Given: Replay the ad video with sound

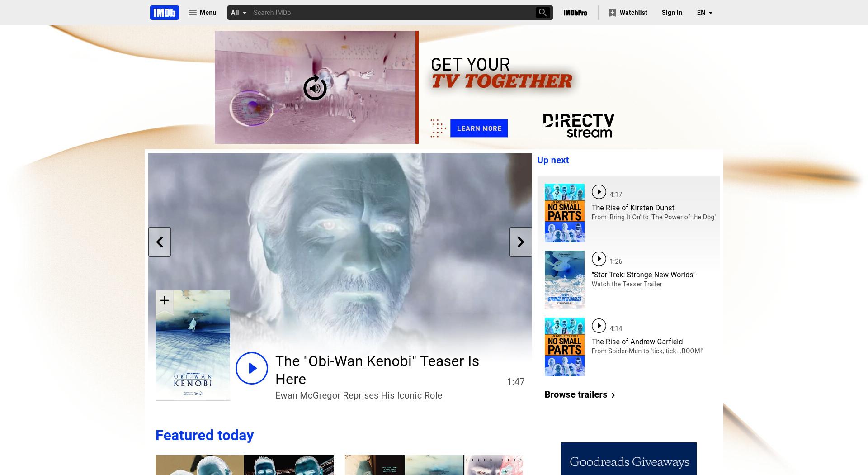Looking at the screenshot, I should coord(315,88).
